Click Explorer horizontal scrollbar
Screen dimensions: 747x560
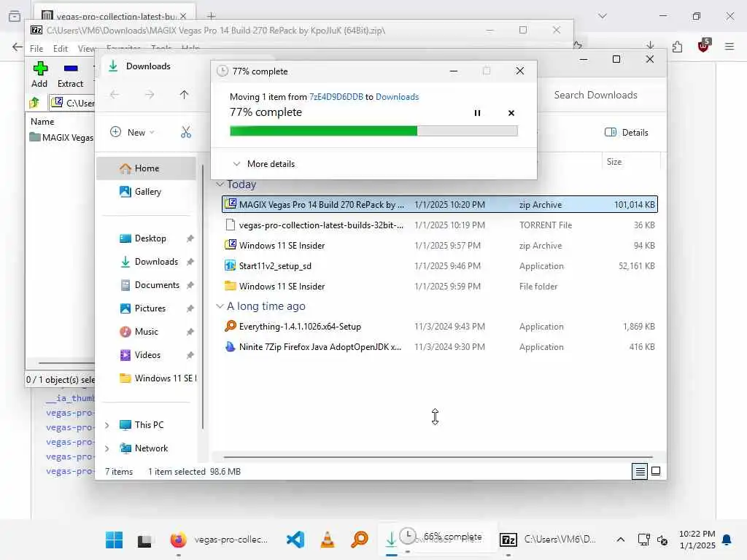tap(438, 456)
